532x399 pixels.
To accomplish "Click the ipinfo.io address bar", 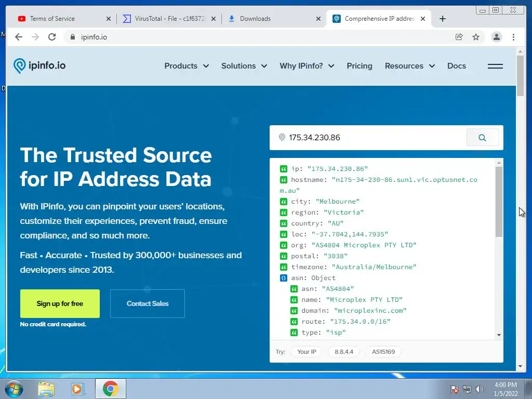I will pyautogui.click(x=258, y=37).
